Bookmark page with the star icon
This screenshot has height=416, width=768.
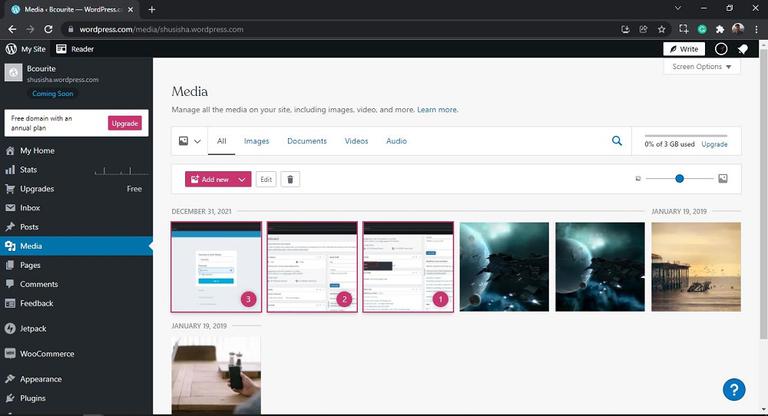tap(662, 29)
